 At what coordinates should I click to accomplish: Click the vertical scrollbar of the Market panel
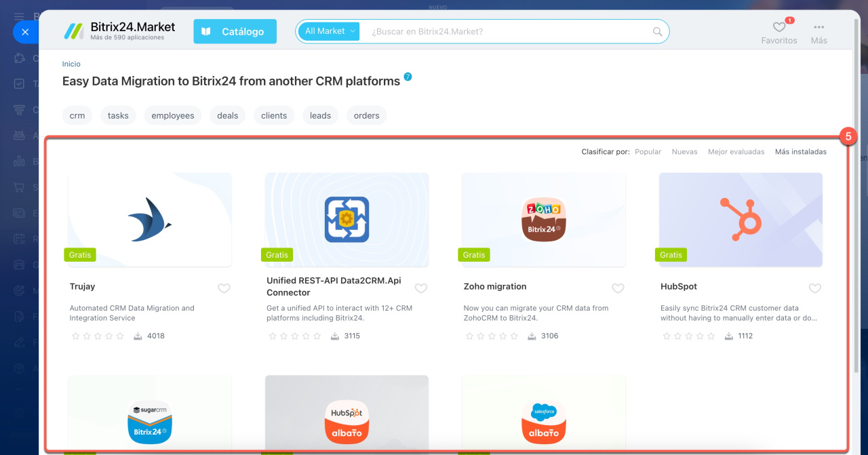click(856, 197)
